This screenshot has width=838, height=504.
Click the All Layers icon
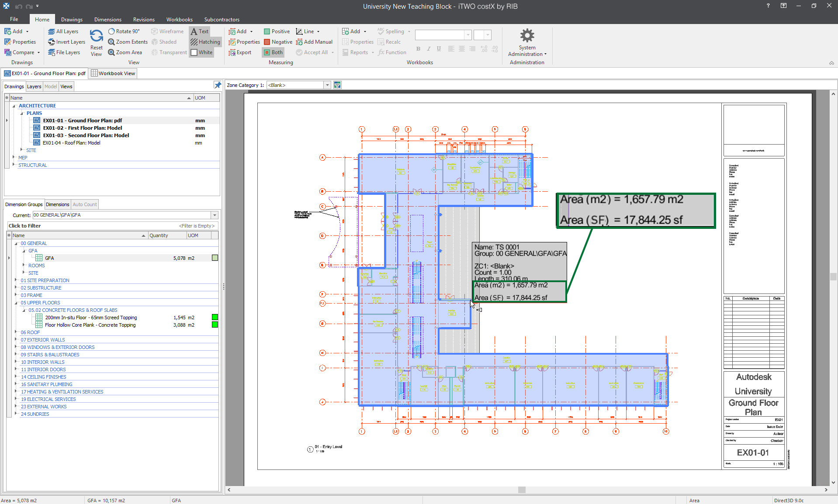click(52, 31)
